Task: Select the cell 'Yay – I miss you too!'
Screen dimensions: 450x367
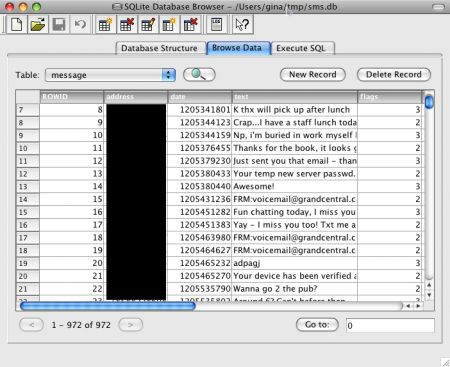Action: point(295,225)
